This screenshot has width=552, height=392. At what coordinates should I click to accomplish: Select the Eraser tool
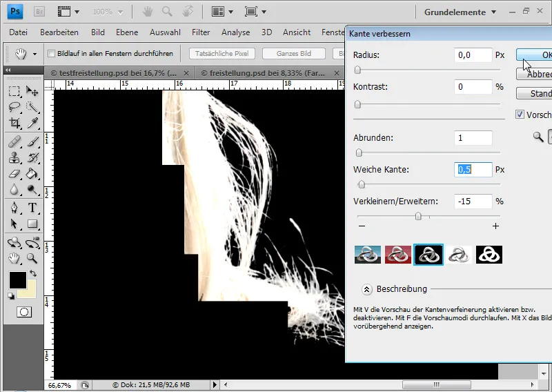[x=14, y=173]
